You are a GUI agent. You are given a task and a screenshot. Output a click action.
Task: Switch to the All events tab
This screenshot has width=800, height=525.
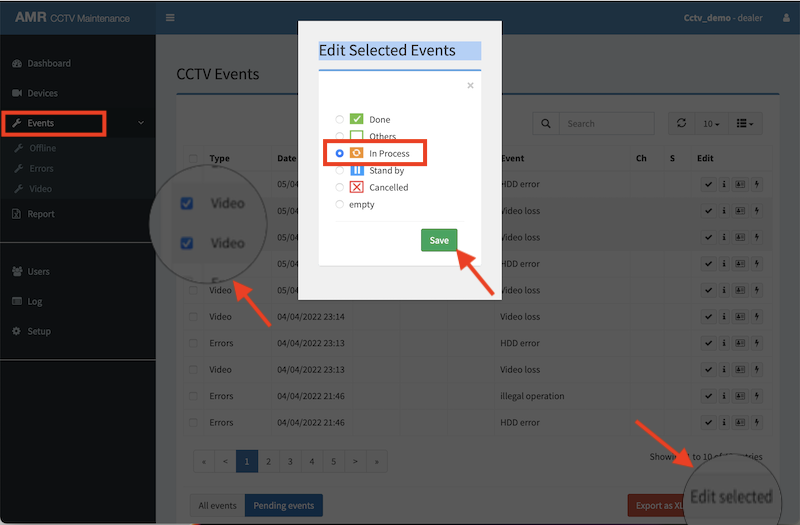point(217,505)
